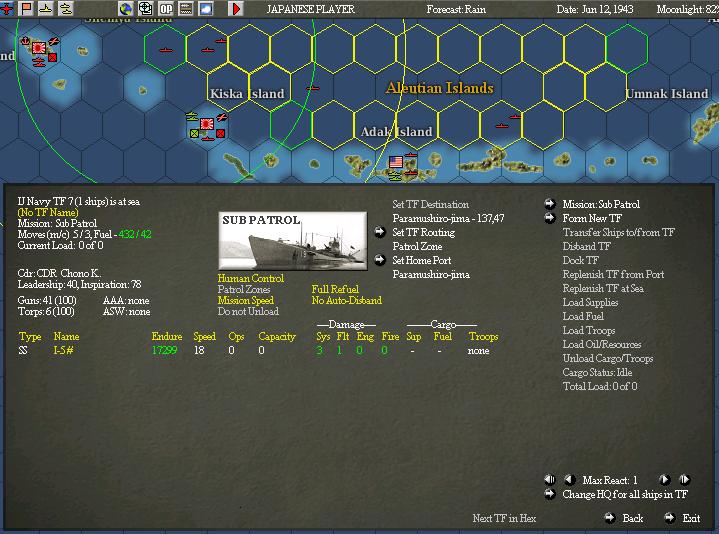Click the yellow-green crossed unit square near Kiska

194,133
